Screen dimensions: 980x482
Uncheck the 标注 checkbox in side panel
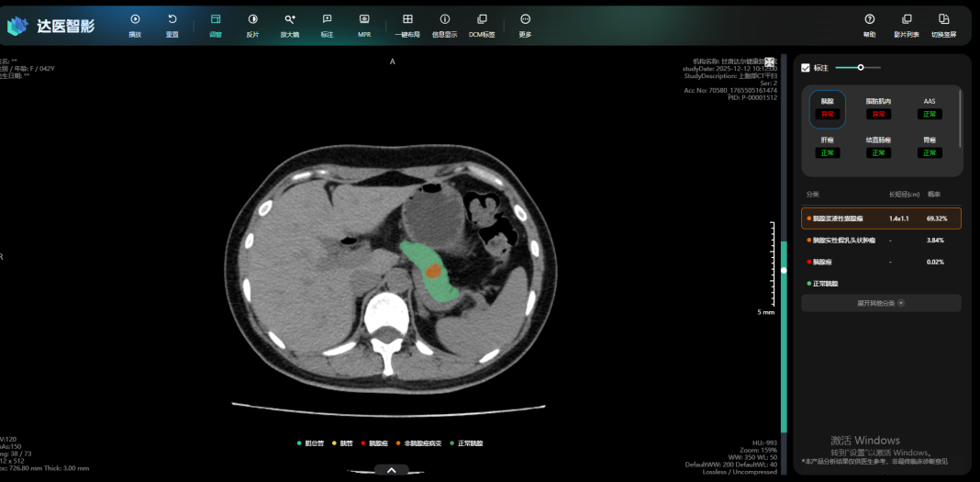coord(806,68)
